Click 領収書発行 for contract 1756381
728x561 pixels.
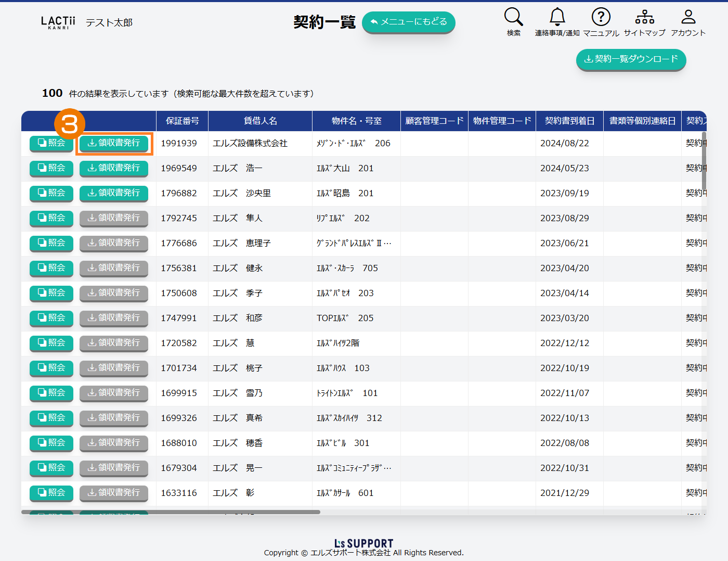114,268
